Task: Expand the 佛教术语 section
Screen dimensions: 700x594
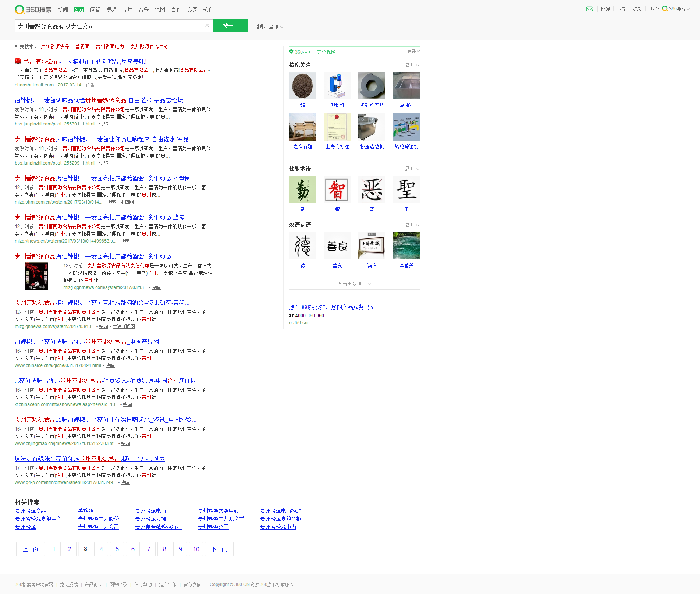Action: pyautogui.click(x=412, y=169)
